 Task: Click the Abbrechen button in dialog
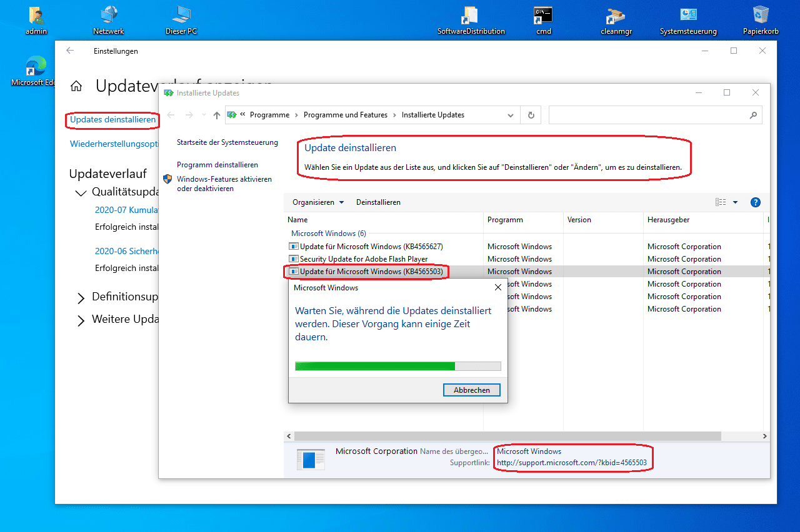[472, 390]
